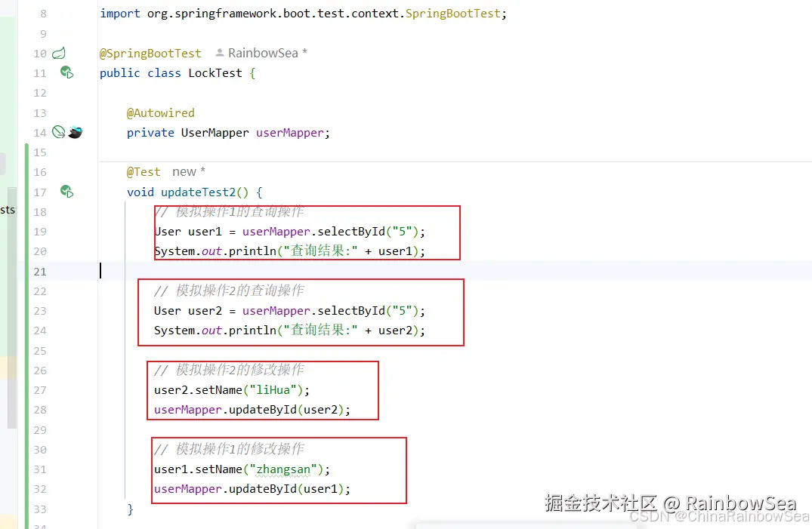812x529 pixels.
Task: Click the @SpringBootTest annotation
Action: coord(150,54)
